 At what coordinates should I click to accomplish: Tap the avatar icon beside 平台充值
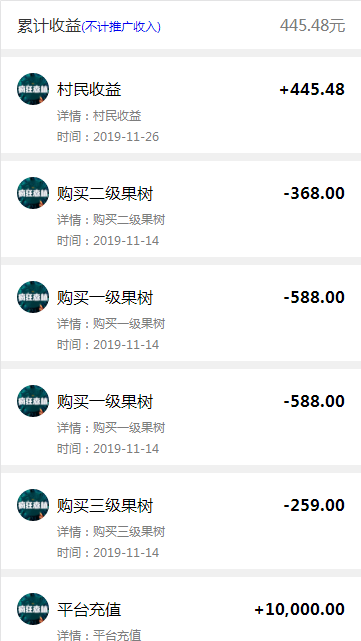(x=33, y=609)
